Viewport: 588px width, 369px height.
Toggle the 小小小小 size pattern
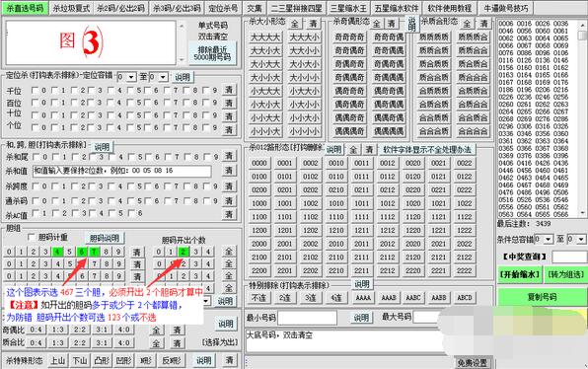point(305,131)
